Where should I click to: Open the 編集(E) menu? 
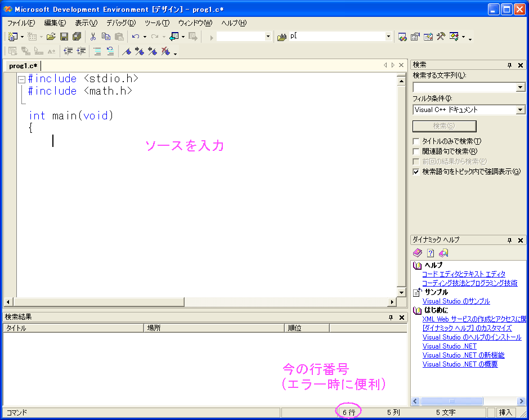click(x=55, y=23)
